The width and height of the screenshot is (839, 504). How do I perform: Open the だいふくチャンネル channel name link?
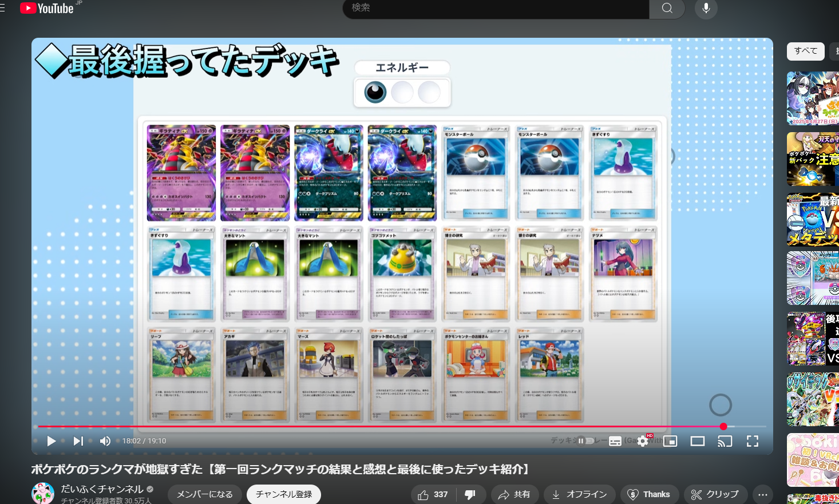(102, 489)
